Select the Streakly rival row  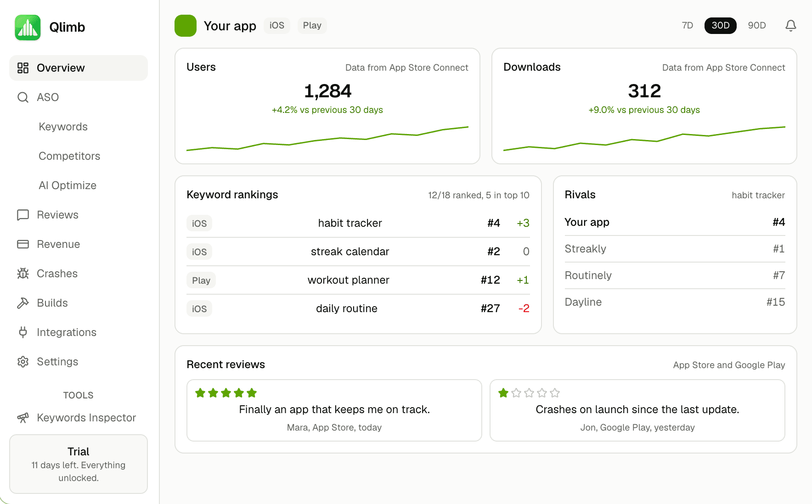675,249
